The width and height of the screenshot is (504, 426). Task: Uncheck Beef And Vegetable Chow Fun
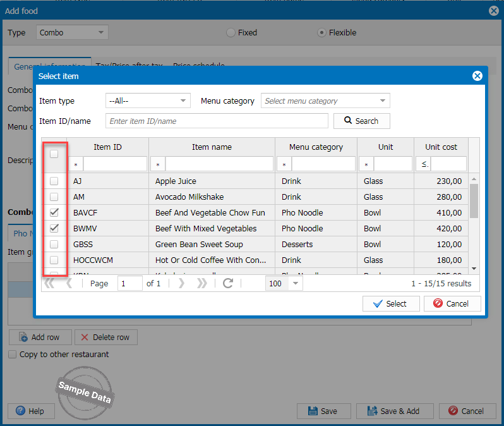tap(54, 212)
